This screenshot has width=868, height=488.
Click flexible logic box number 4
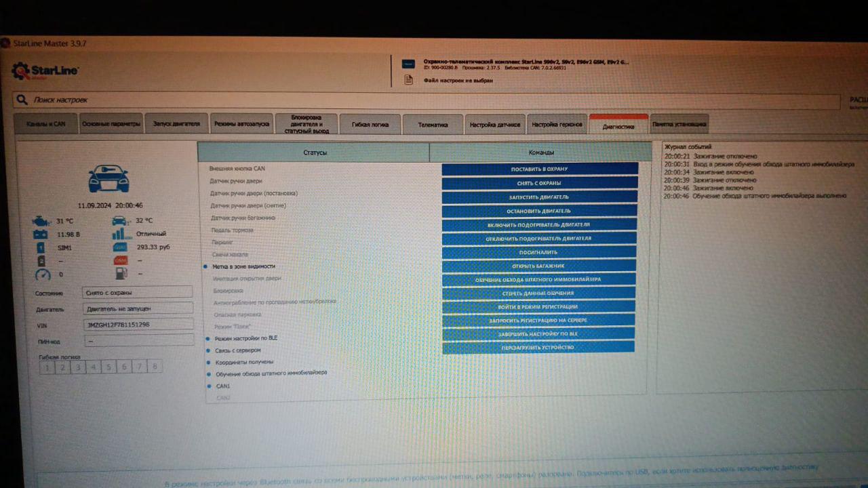click(93, 367)
